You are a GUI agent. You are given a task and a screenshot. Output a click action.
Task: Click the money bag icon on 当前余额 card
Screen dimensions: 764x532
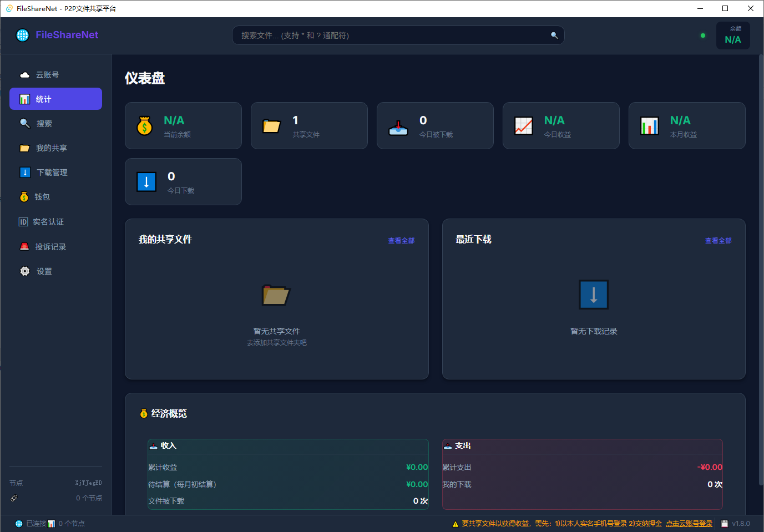[x=145, y=126]
